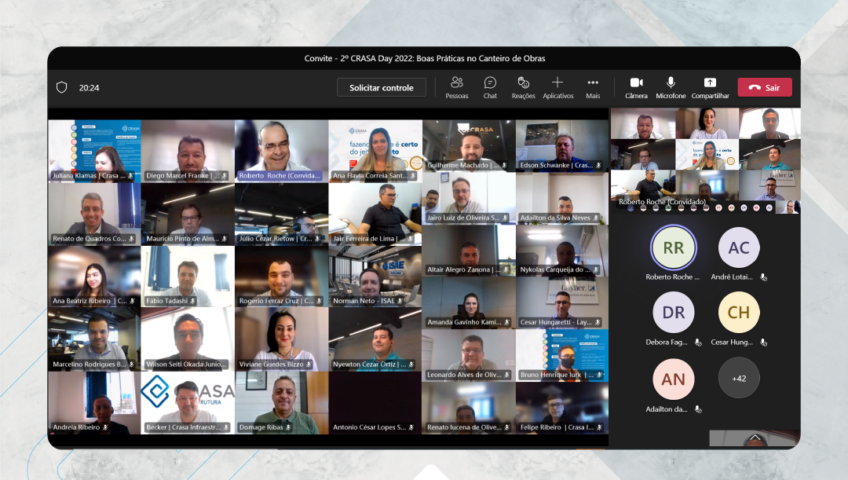Select the AC André Lotai avatar

(x=739, y=248)
